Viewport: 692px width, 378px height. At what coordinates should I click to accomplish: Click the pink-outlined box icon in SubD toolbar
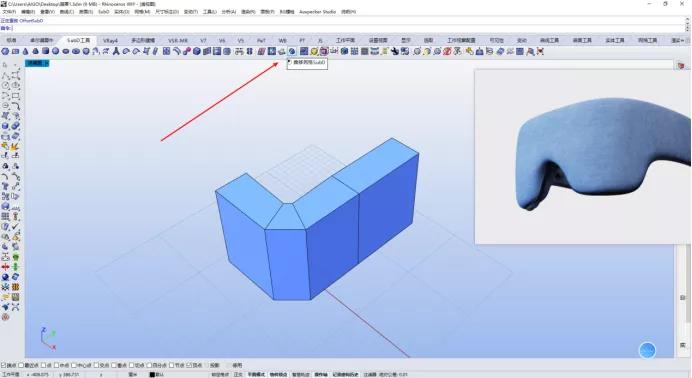pyautogui.click(x=324, y=52)
